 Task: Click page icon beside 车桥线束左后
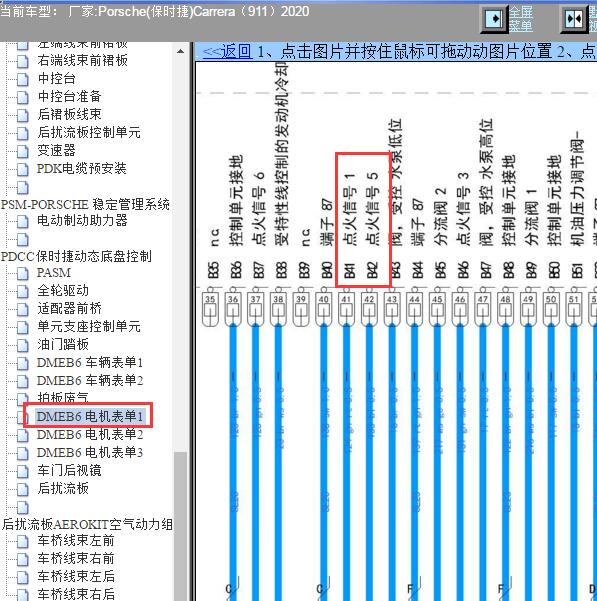tap(23, 578)
